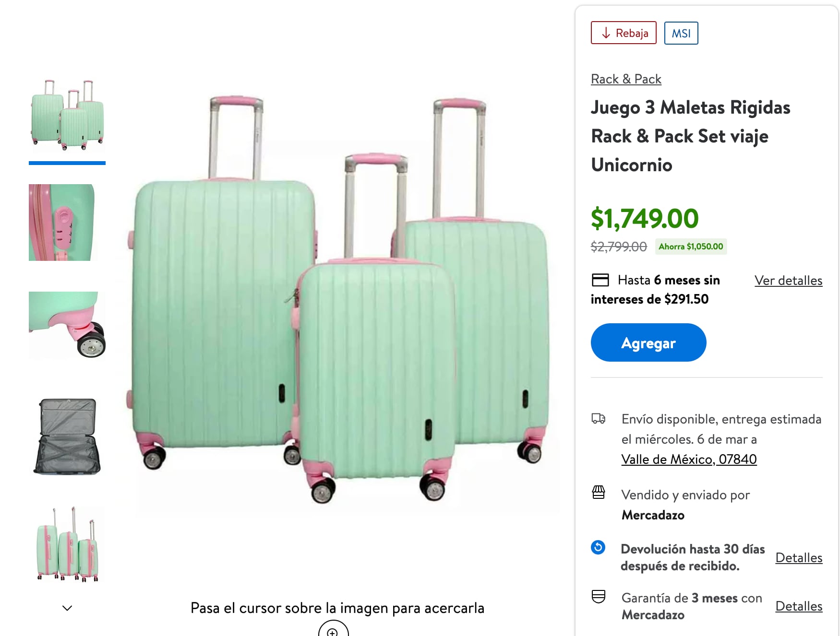View Detalles of the return policy
This screenshot has width=840, height=636.
click(799, 557)
